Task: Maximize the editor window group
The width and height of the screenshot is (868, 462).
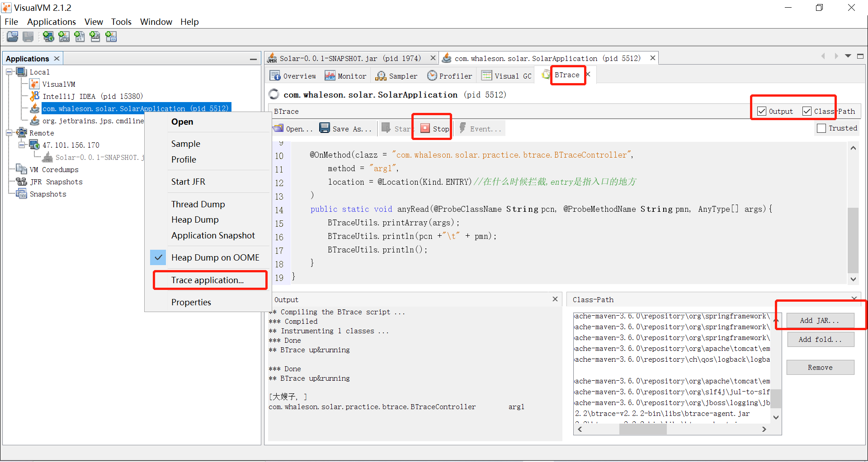Action: (860, 56)
